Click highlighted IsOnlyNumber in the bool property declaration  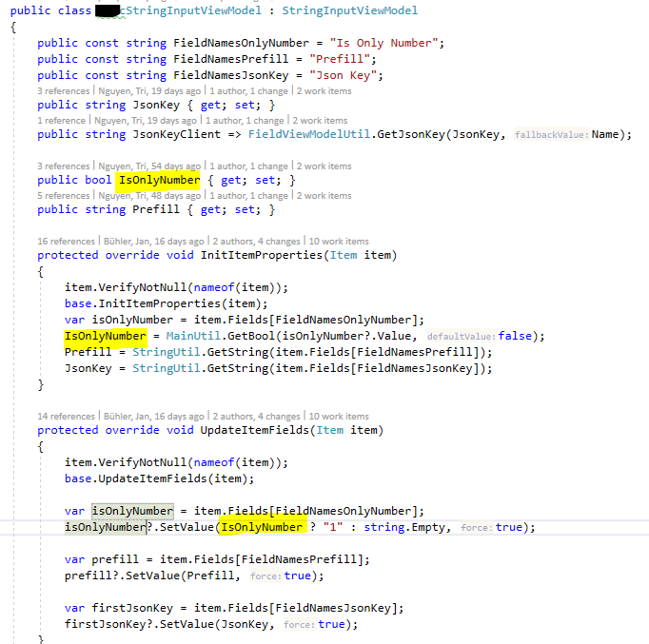pyautogui.click(x=158, y=180)
